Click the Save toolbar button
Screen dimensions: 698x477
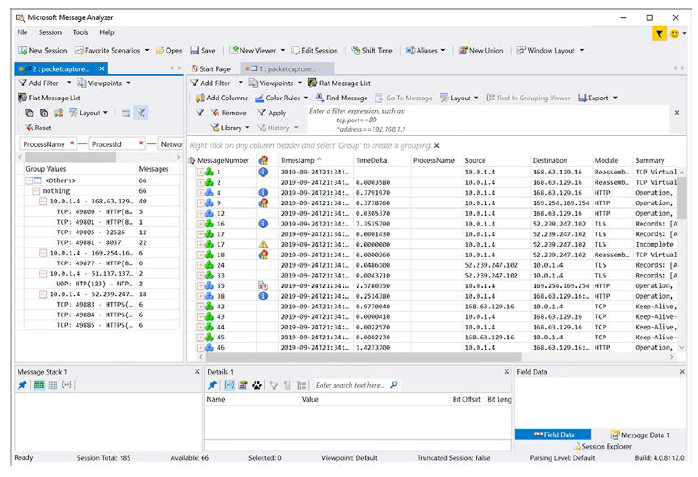(x=202, y=50)
